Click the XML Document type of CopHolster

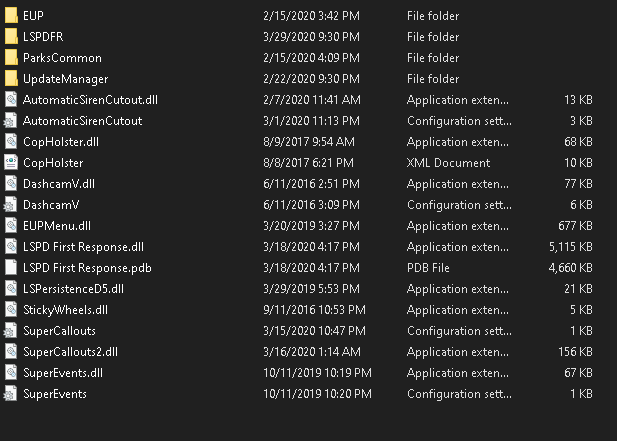(448, 163)
